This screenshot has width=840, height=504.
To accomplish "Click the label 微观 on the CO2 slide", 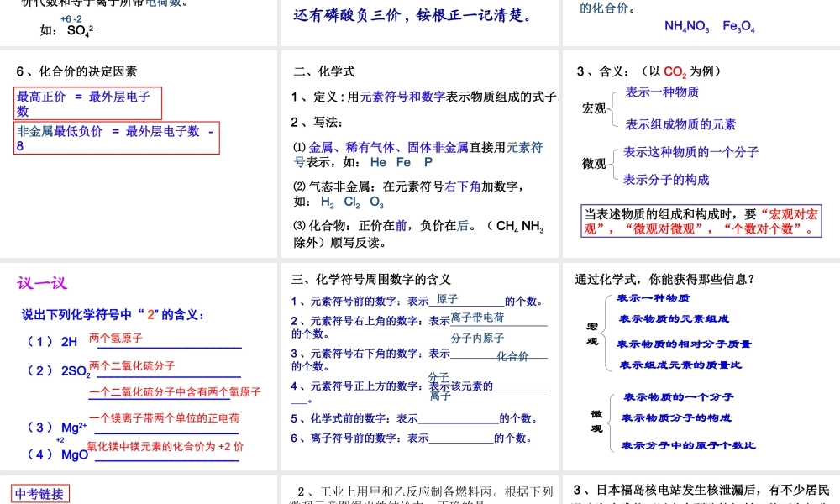I will [x=594, y=163].
